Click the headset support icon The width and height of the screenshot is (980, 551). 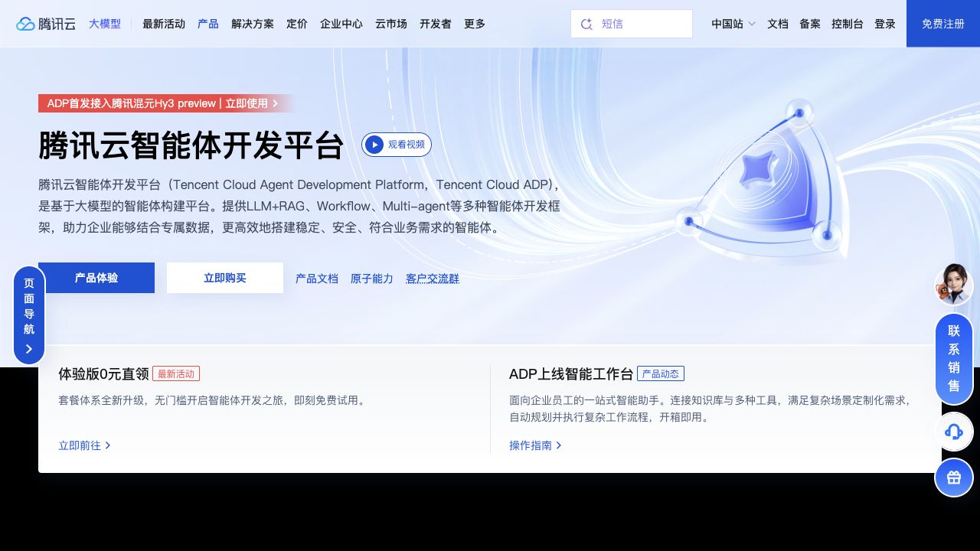click(x=954, y=432)
